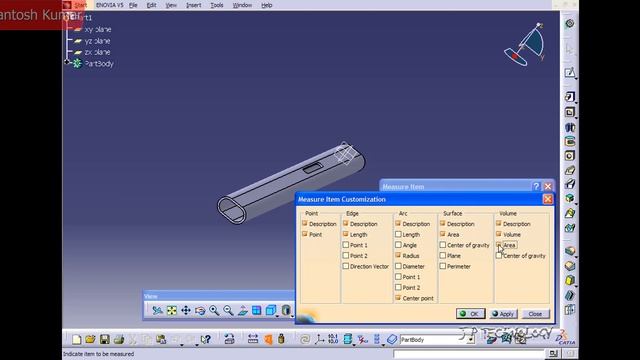Uncheck Center point under Arc
The width and height of the screenshot is (640, 360).
pyautogui.click(x=398, y=298)
